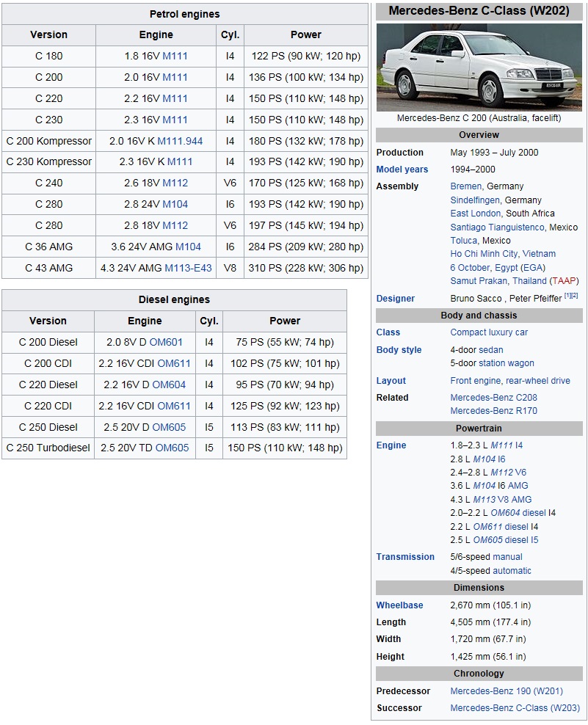This screenshot has width=588, height=725.
Task: Open the Body style link
Action: click(x=399, y=350)
